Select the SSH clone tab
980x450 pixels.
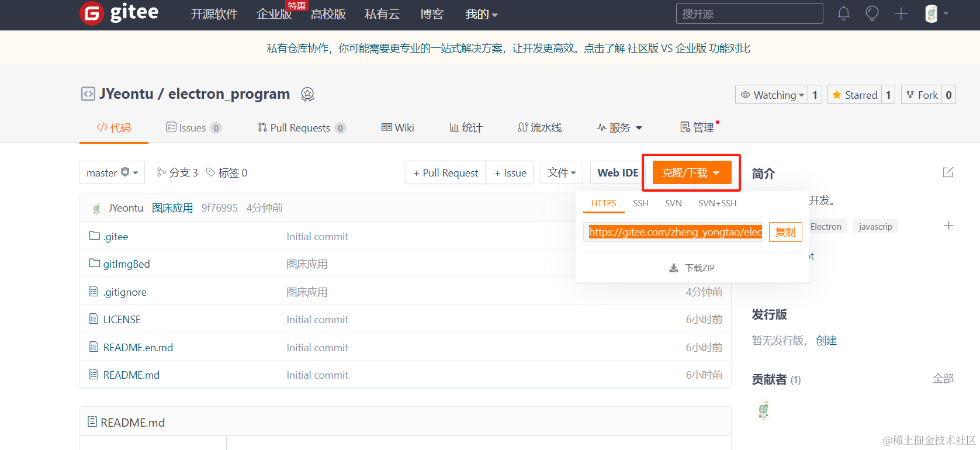coord(640,203)
